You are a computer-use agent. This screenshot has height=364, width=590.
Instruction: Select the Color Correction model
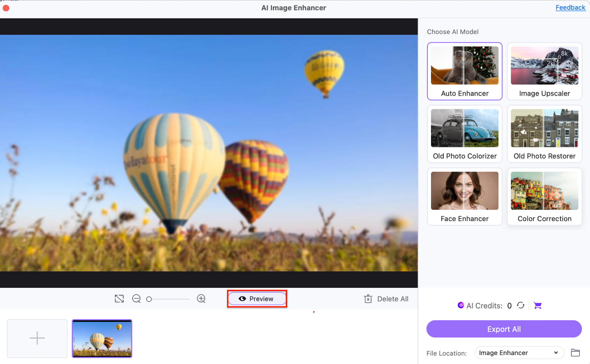(x=544, y=197)
